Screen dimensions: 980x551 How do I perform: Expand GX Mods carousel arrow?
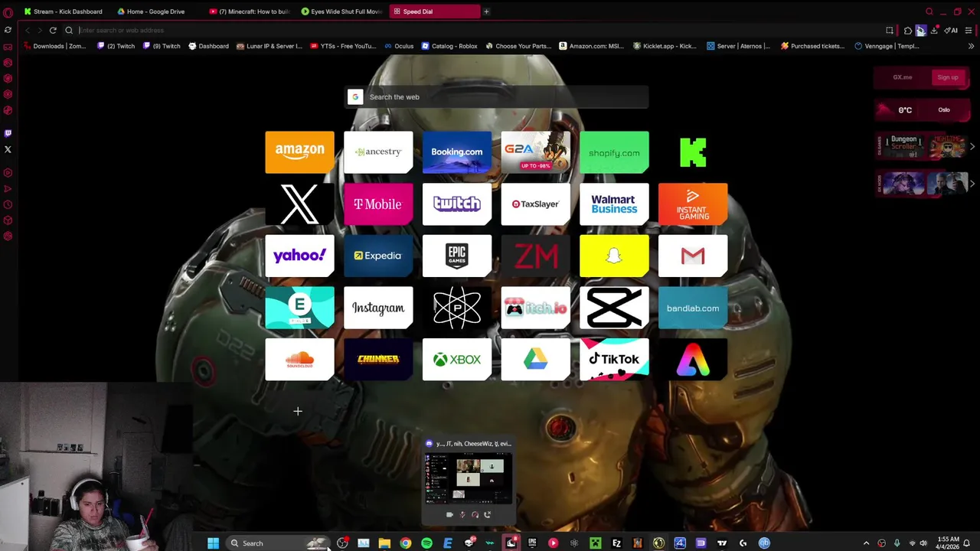[972, 184]
